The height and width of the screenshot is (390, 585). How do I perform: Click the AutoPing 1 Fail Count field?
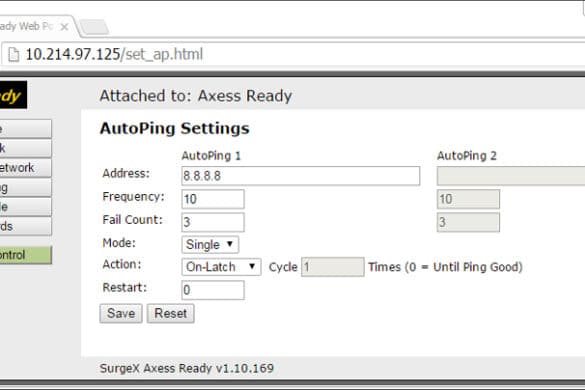point(213,222)
